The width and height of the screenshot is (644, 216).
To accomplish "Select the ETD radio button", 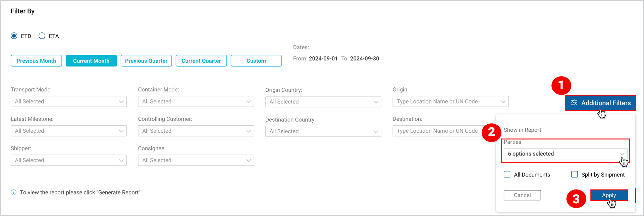I will 14,36.
